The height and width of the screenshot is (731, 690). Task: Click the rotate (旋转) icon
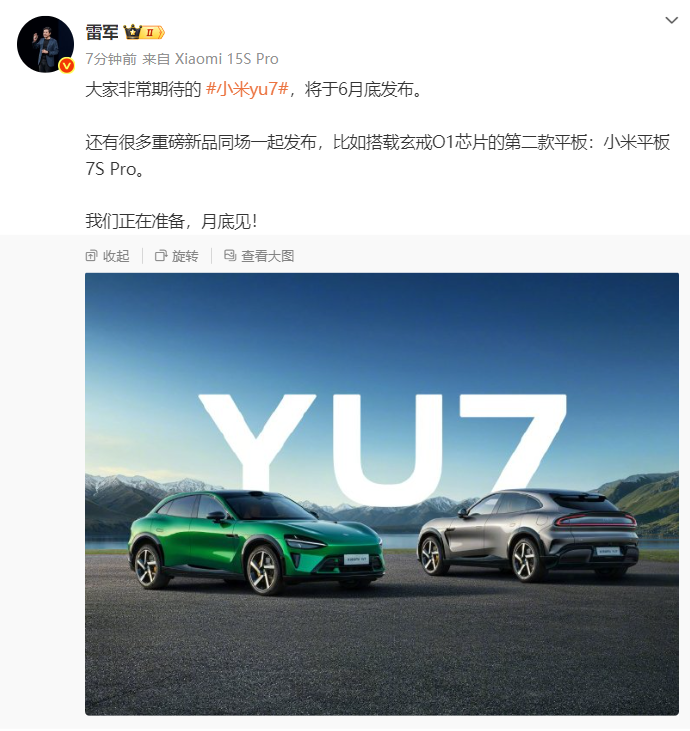pyautogui.click(x=161, y=255)
